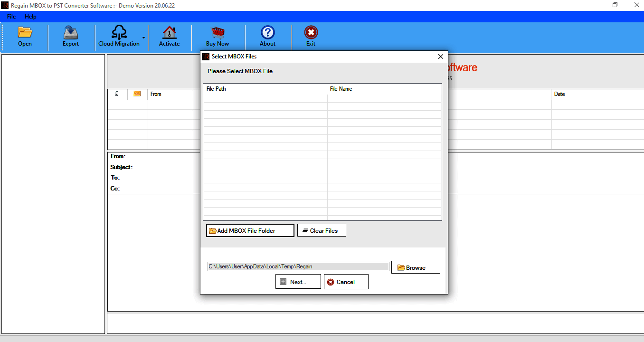Click the File Path column header
Screen dimensions: 644x342
[265, 89]
